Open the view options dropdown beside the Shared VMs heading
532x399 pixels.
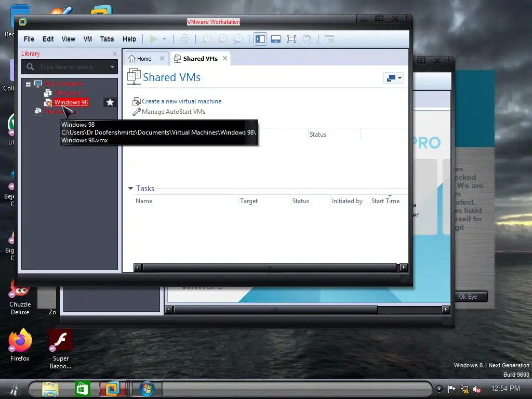point(394,78)
